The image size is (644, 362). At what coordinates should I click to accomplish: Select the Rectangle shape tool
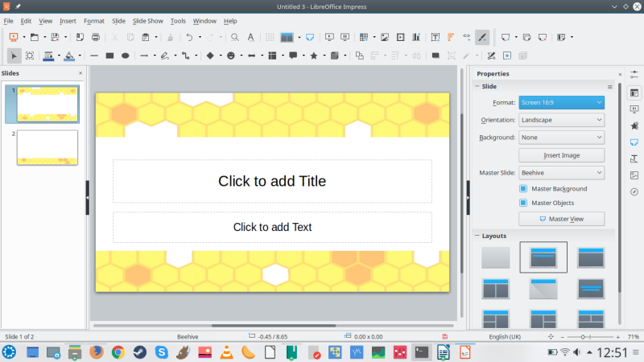tap(109, 56)
